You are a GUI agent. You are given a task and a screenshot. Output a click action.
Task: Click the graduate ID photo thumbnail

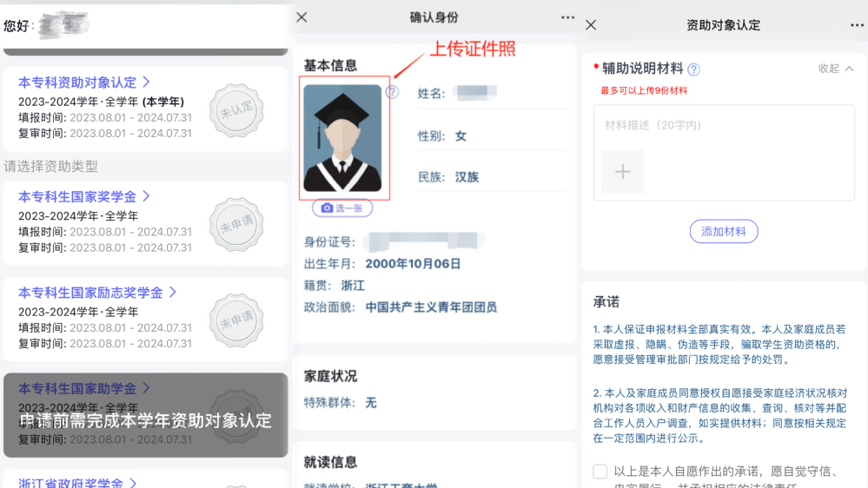pos(342,138)
